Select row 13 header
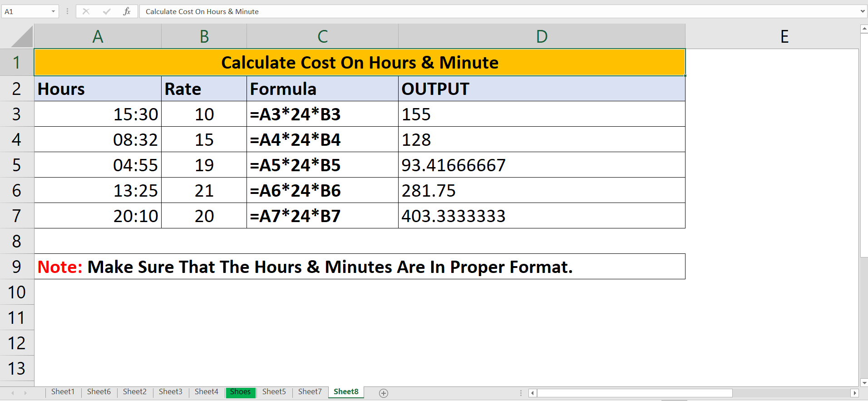Image resolution: width=868 pixels, height=401 pixels. pyautogui.click(x=17, y=368)
